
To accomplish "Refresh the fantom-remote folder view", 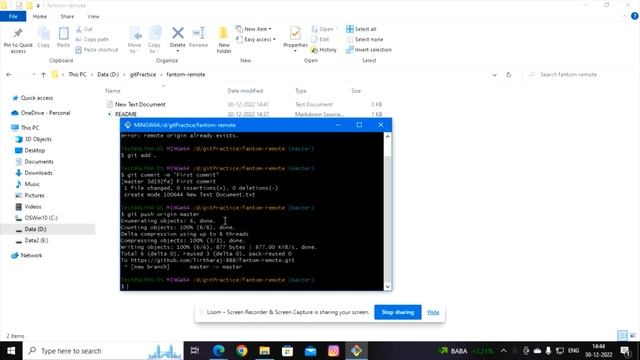I will click(x=509, y=75).
